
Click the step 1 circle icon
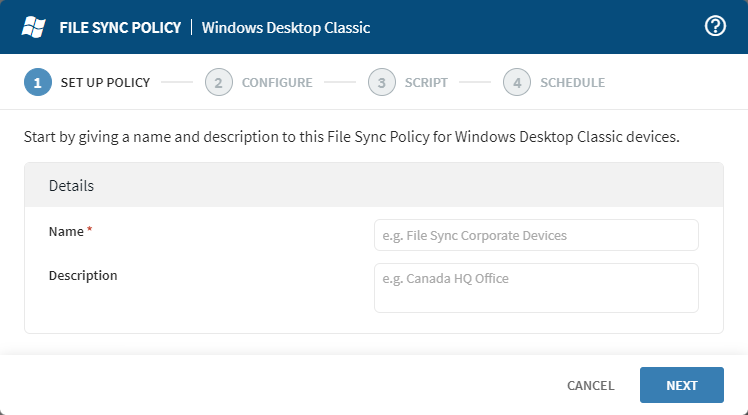37,82
